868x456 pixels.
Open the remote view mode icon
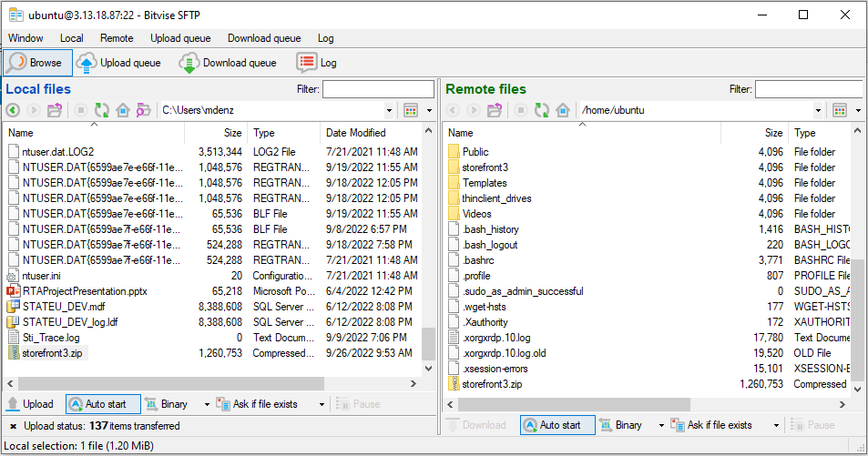(840, 110)
